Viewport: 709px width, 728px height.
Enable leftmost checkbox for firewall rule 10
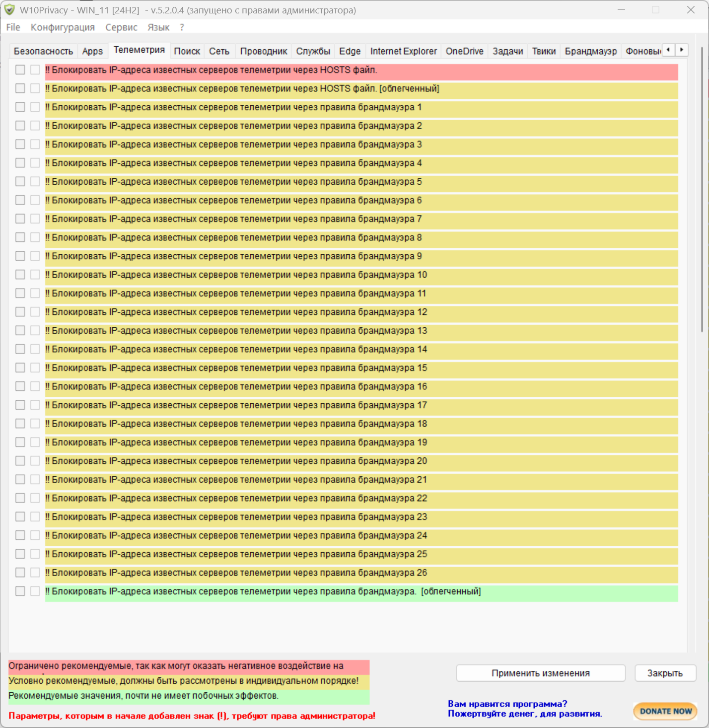[20, 275]
